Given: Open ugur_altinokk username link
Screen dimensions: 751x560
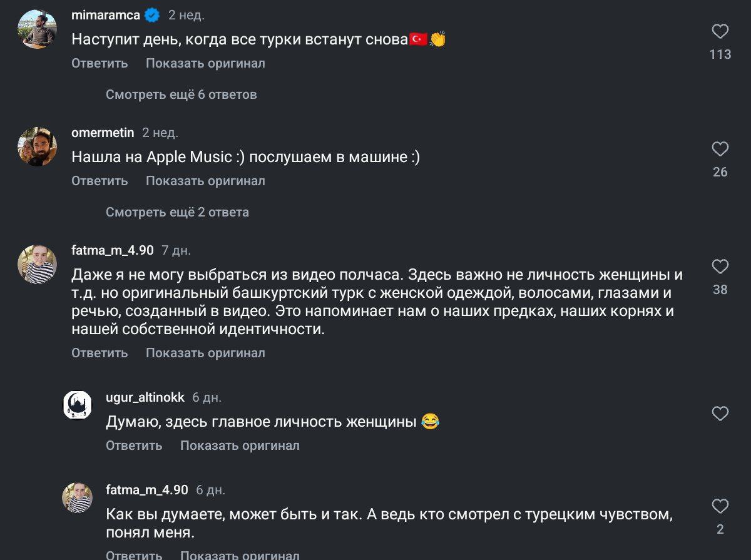Looking at the screenshot, I should [145, 397].
